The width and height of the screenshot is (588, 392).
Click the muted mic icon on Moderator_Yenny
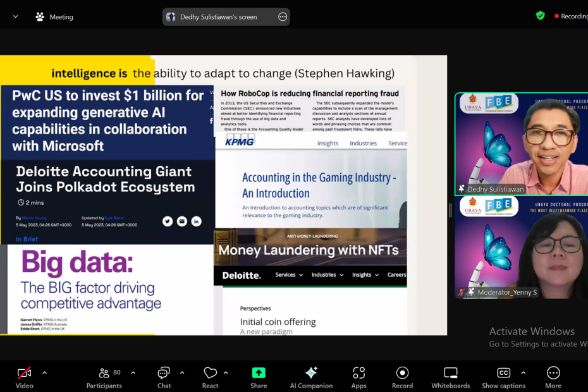click(x=462, y=292)
